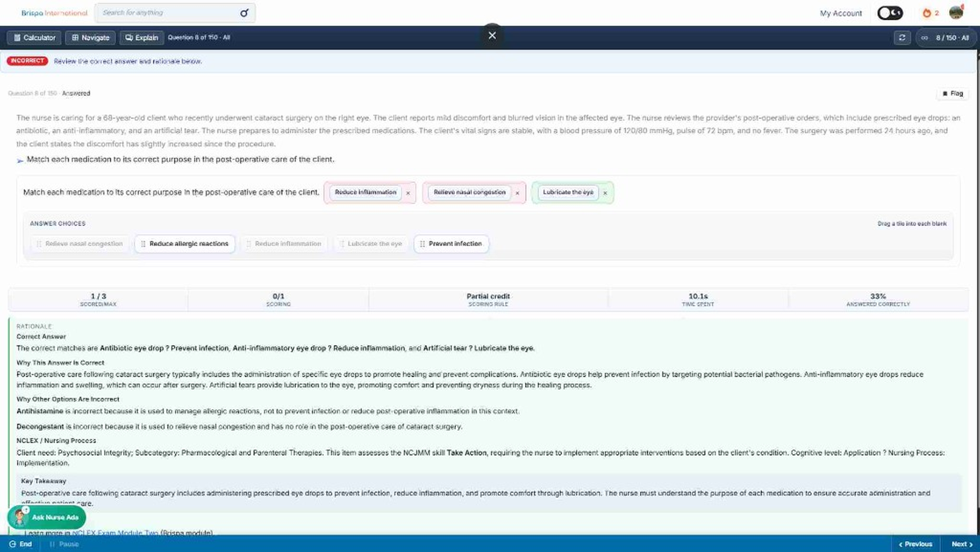
Task: Click the INCORRECT status badge
Action: (27, 61)
